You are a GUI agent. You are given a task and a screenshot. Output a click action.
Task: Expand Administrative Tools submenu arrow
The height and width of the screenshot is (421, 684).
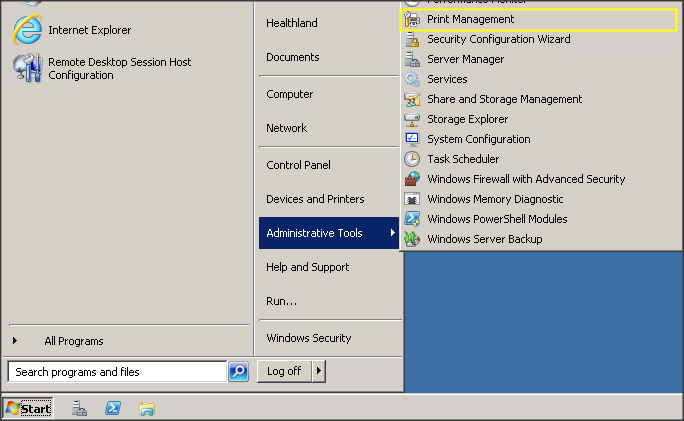393,233
